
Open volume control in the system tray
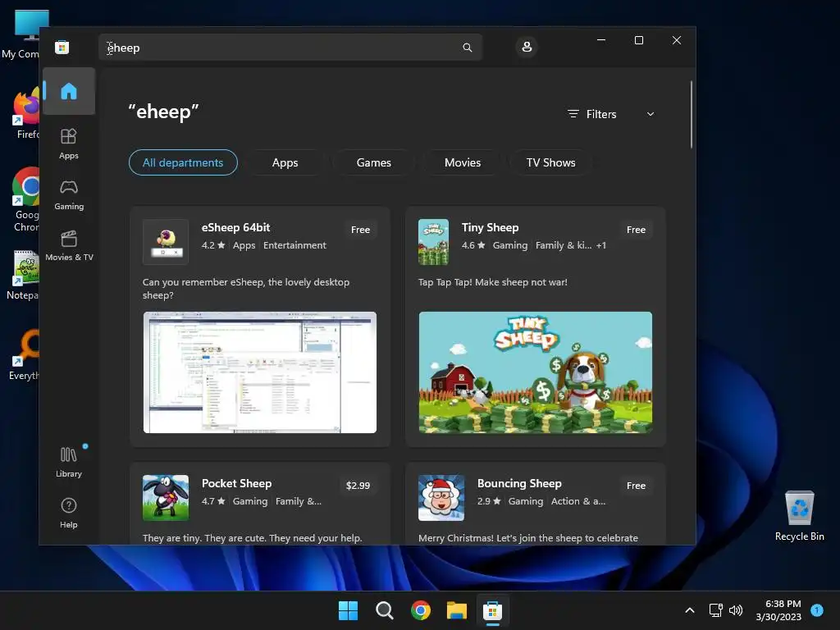(x=736, y=610)
